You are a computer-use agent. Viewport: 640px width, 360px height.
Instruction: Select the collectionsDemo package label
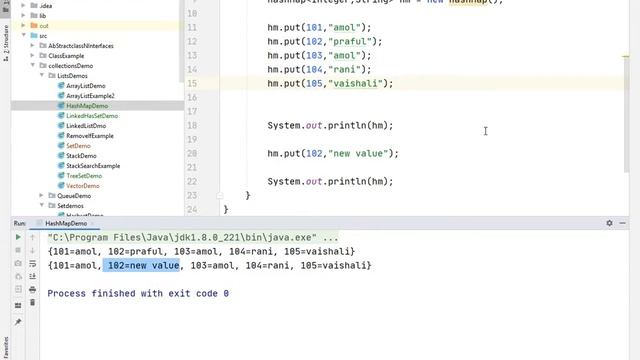71,66
